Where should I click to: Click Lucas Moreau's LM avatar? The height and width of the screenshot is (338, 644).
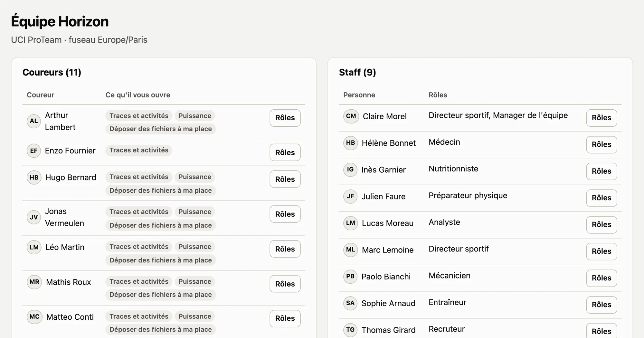[x=351, y=223]
